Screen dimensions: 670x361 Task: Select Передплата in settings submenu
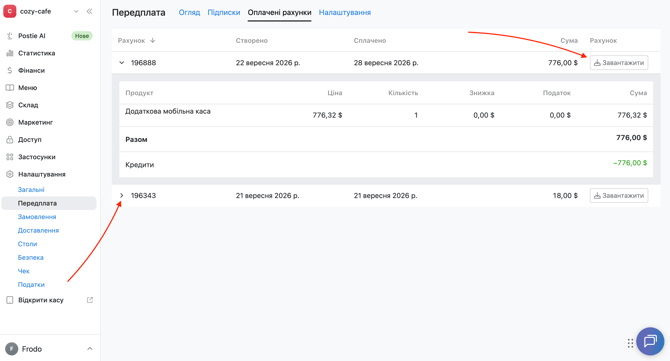pyautogui.click(x=49, y=203)
